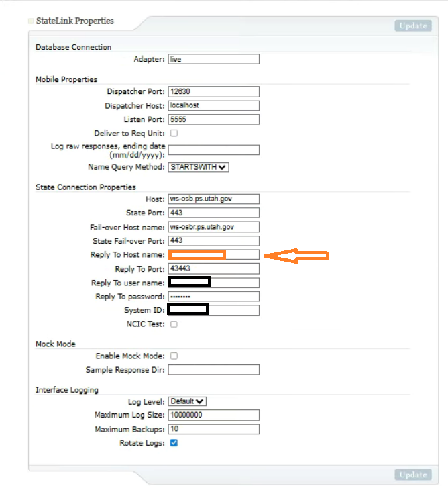Click the Maximum Backups field

coord(213,429)
